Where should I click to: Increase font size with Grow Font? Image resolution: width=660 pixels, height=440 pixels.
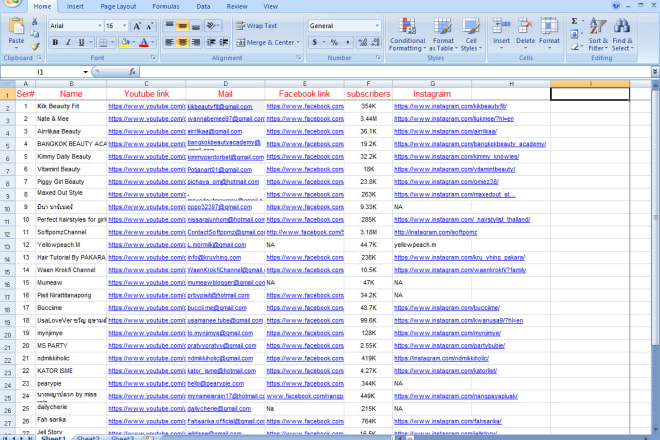[x=137, y=26]
